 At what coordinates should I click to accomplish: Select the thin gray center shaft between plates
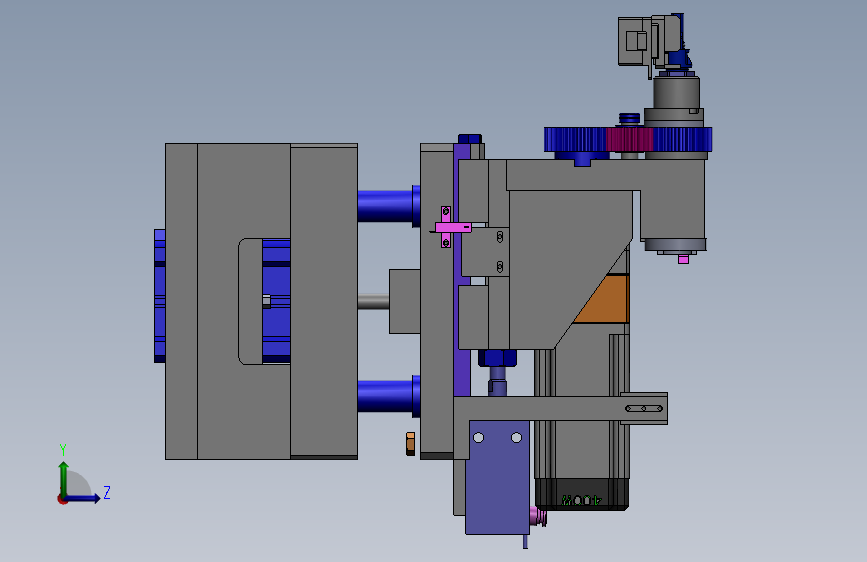(373, 301)
